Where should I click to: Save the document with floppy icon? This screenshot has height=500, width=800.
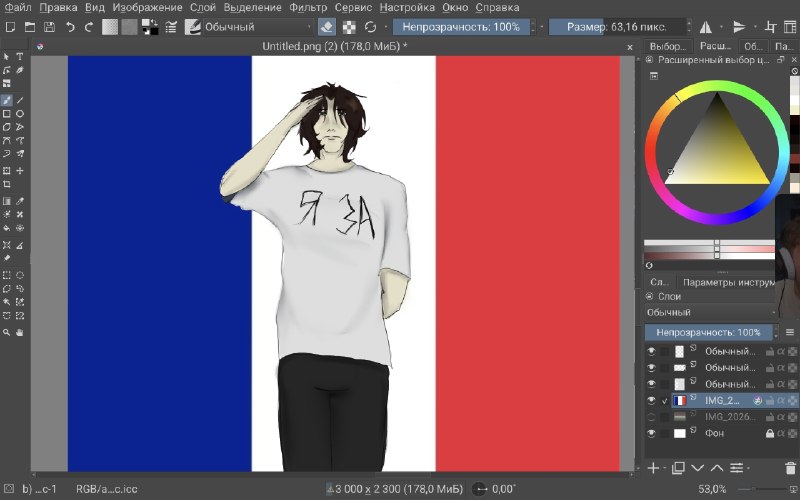49,27
